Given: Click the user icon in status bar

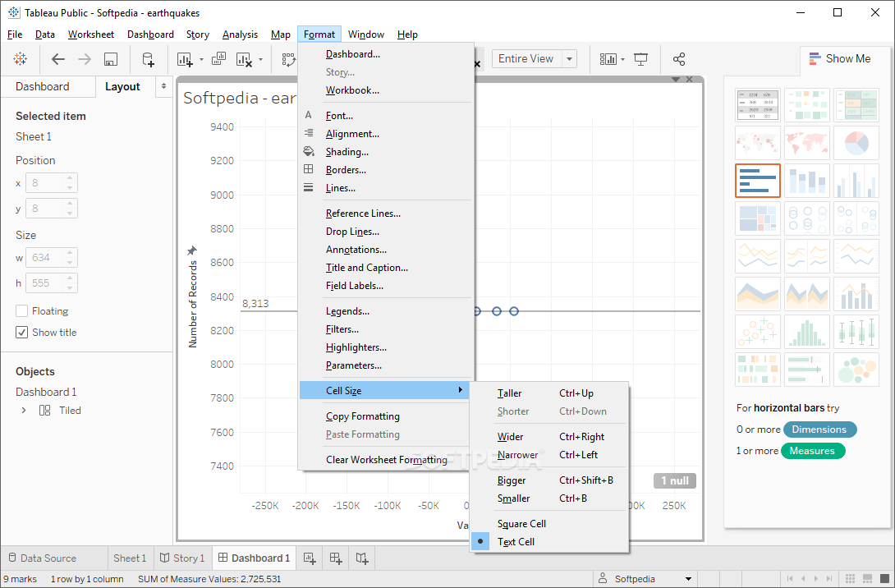Looking at the screenshot, I should (x=602, y=578).
